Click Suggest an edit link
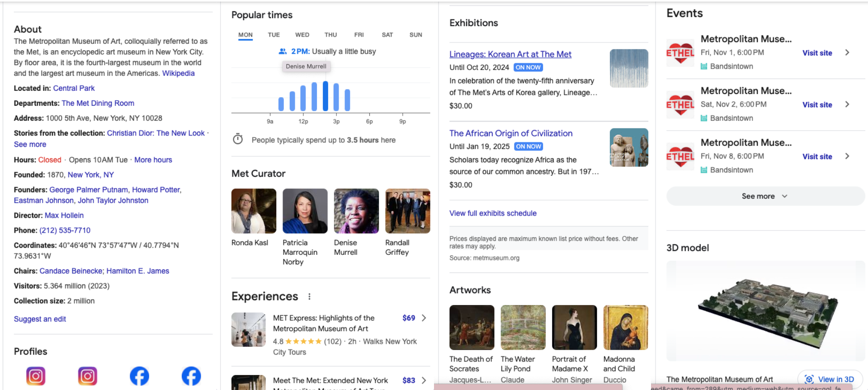Viewport: 868px width, 390px height. pyautogui.click(x=40, y=319)
